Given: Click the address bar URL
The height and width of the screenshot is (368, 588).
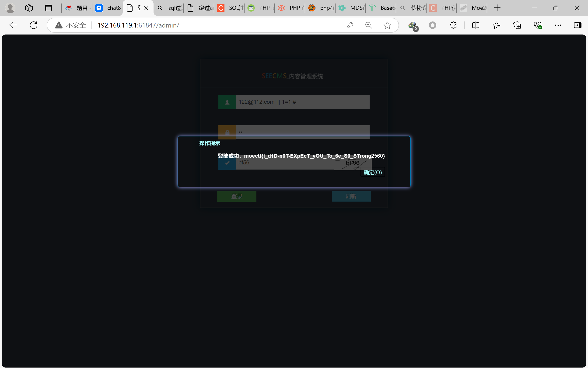Looking at the screenshot, I should tap(138, 25).
